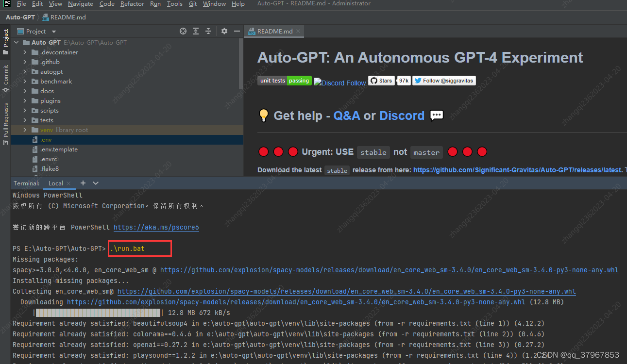Click the Follow @siggravitas Twitter badge
This screenshot has height=364, width=627.
[x=444, y=81]
